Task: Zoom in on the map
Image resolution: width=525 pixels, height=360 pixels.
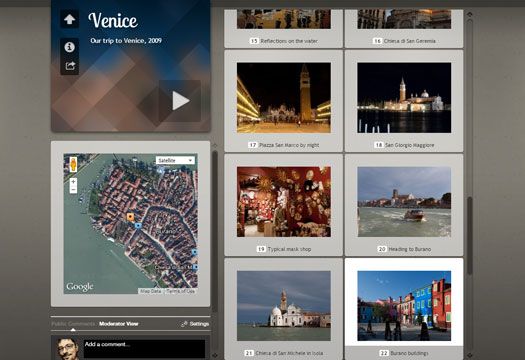Action: pyautogui.click(x=73, y=182)
